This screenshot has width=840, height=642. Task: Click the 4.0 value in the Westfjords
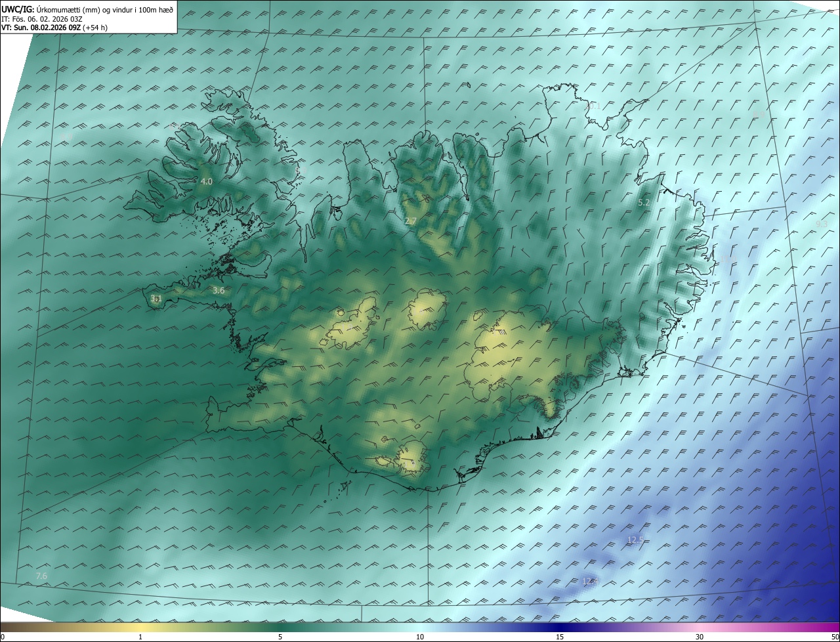[x=207, y=181]
